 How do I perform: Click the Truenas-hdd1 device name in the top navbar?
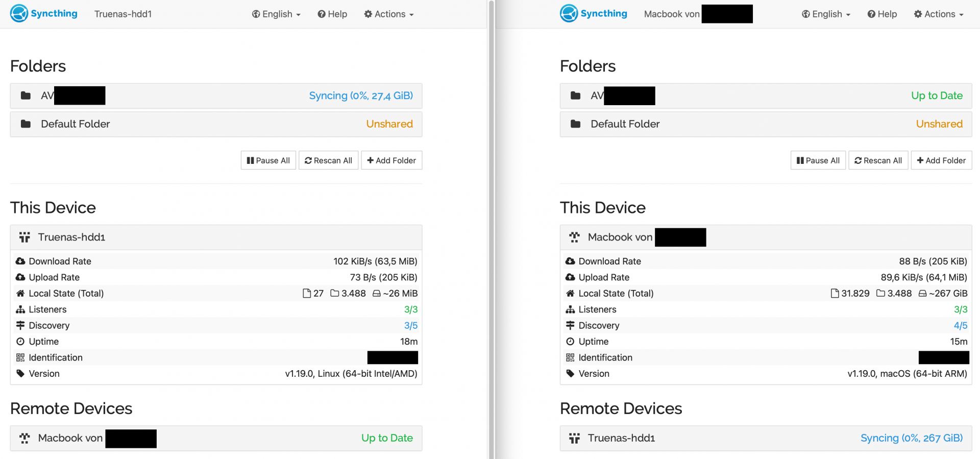point(123,14)
